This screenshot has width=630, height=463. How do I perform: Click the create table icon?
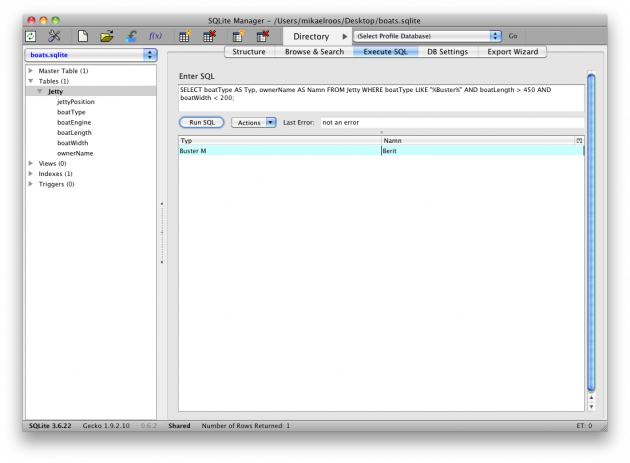(x=185, y=36)
